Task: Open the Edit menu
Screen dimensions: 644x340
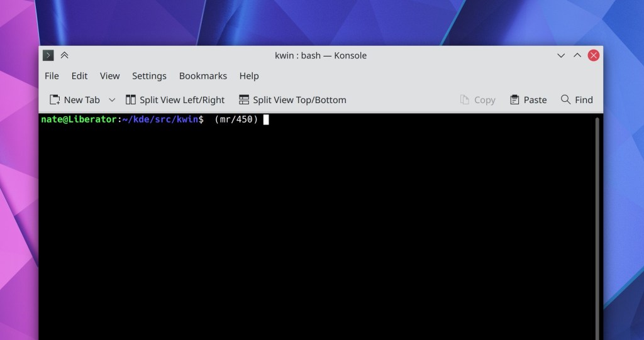Action: tap(79, 76)
